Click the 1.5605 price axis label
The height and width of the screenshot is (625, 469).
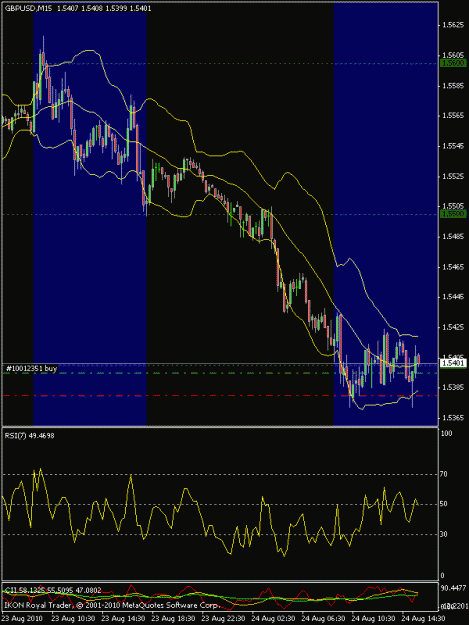point(453,55)
